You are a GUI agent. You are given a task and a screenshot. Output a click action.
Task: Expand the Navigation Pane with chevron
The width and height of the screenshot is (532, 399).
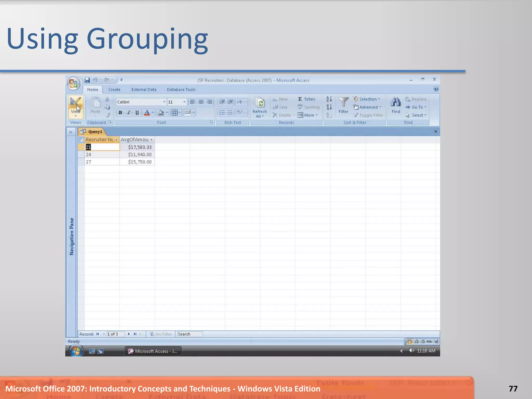point(71,132)
